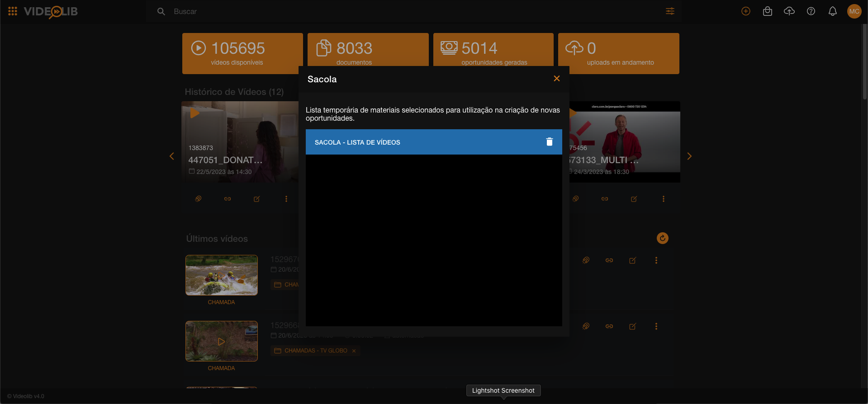Click edit icon in first Últimos vídeos row

pos(633,260)
